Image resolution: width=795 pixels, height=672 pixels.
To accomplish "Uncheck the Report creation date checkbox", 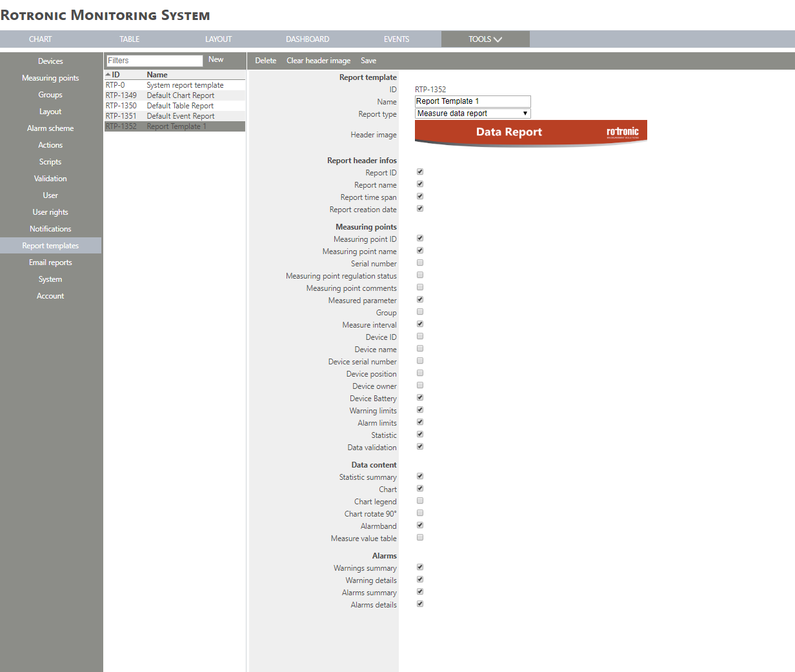I will pos(420,208).
